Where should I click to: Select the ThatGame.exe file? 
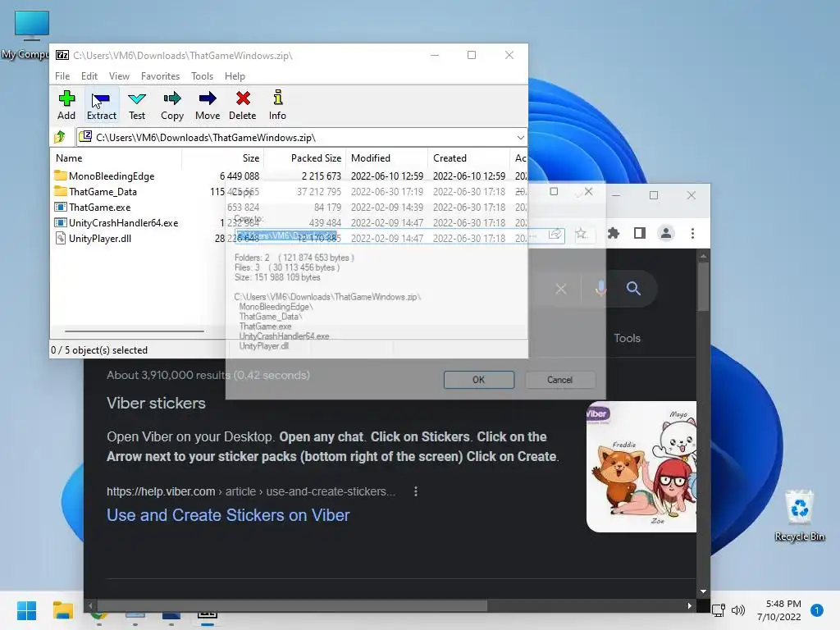click(x=99, y=208)
